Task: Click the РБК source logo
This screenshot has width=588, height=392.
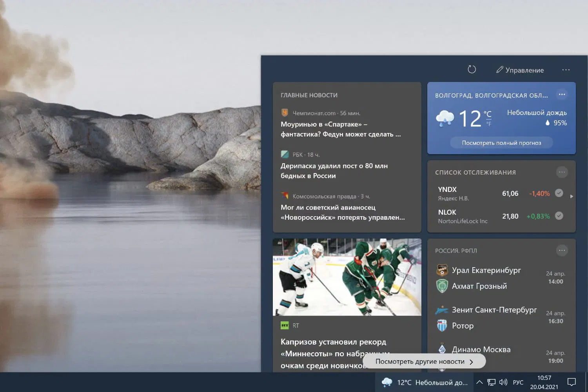Action: [285, 154]
